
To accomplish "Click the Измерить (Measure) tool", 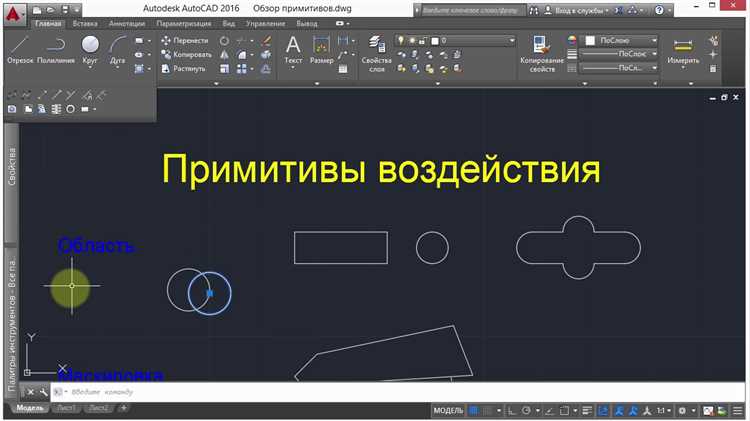I will [x=683, y=50].
